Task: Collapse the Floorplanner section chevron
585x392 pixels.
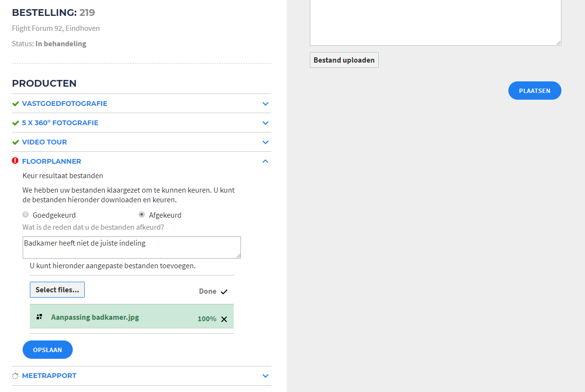Action: [x=265, y=161]
